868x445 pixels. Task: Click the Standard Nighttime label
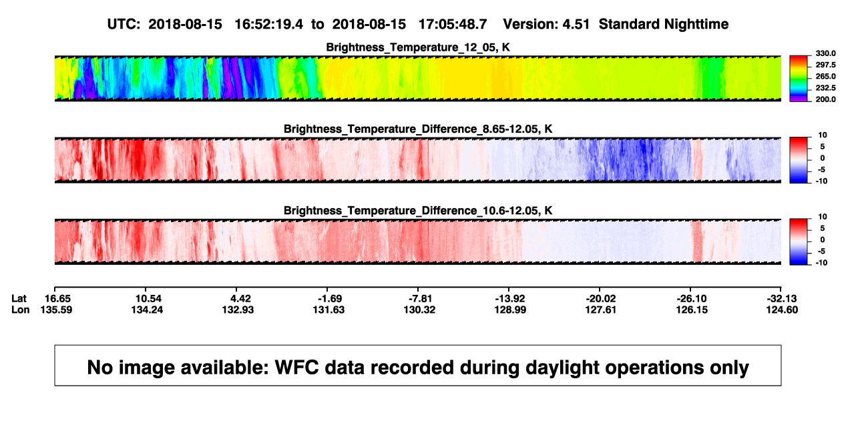coord(664,24)
